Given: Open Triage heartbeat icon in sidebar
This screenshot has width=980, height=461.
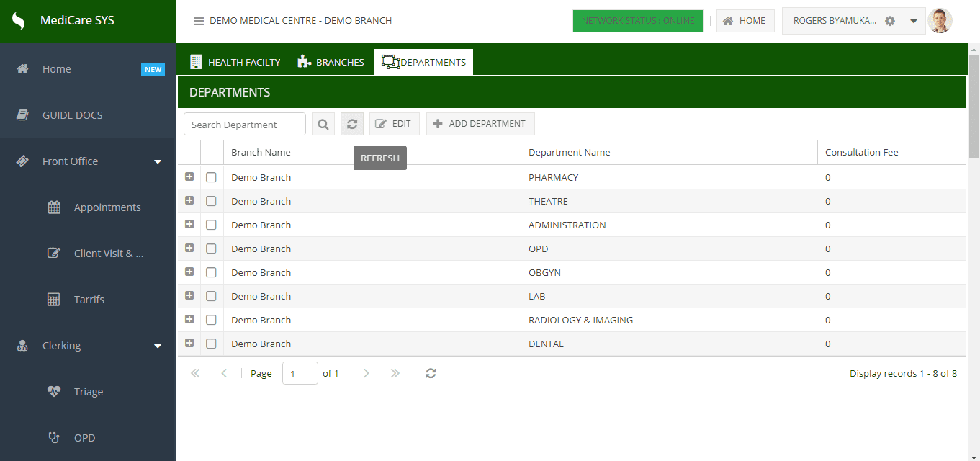Looking at the screenshot, I should pos(54,392).
